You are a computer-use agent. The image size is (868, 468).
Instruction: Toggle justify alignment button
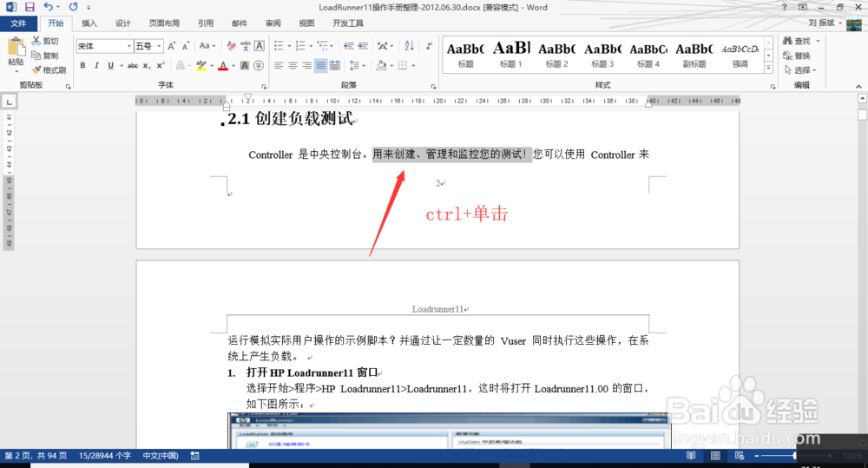tap(320, 65)
